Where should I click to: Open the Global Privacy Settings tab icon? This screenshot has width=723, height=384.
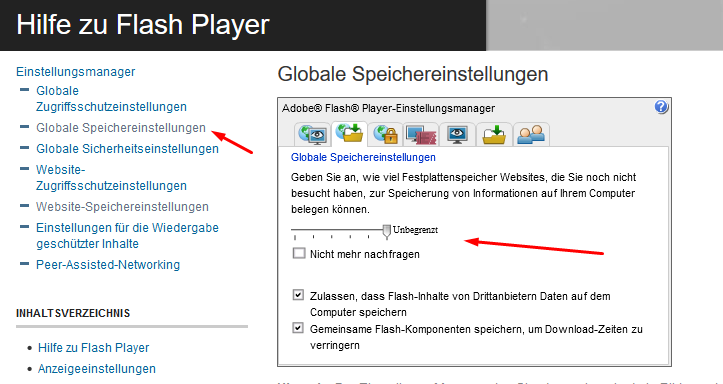click(312, 134)
